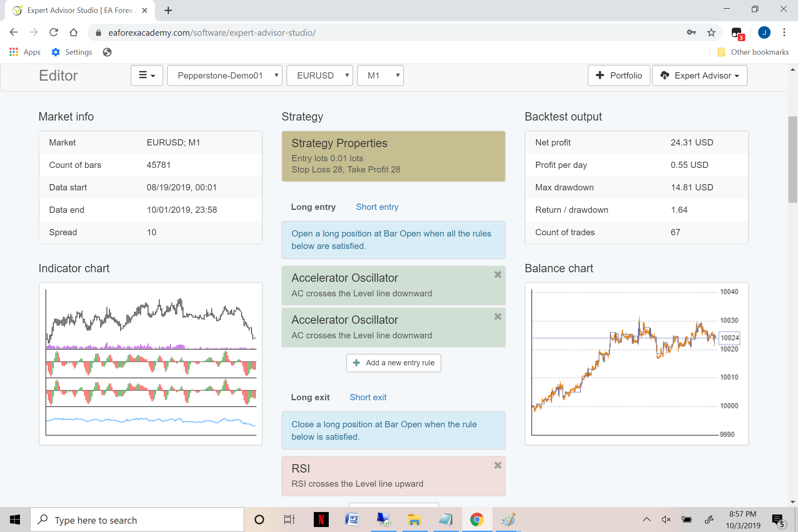Bookmark this page with star
The image size is (798, 532).
(711, 32)
